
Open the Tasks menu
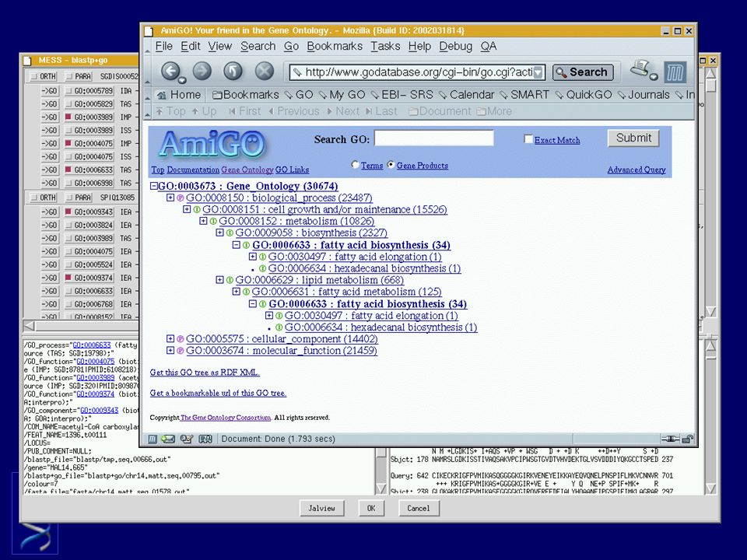click(385, 46)
